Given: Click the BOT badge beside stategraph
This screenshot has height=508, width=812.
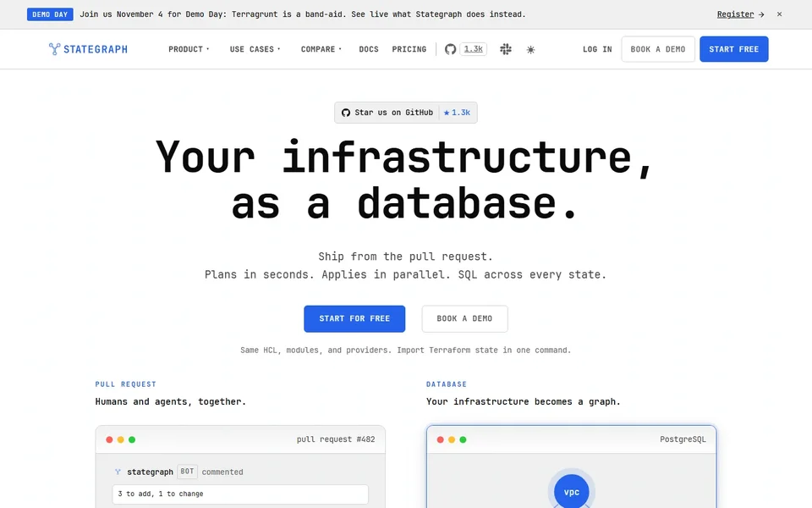Looking at the screenshot, I should pyautogui.click(x=187, y=472).
